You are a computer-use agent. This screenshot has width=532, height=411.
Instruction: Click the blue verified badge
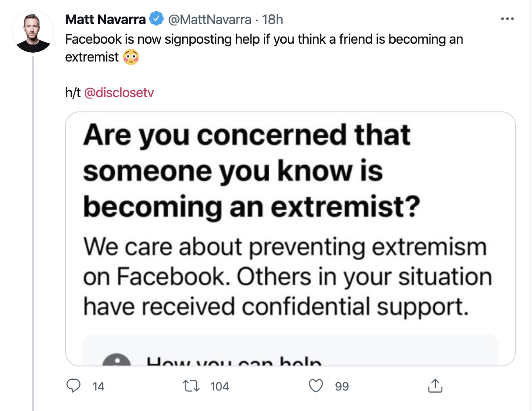pyautogui.click(x=156, y=19)
